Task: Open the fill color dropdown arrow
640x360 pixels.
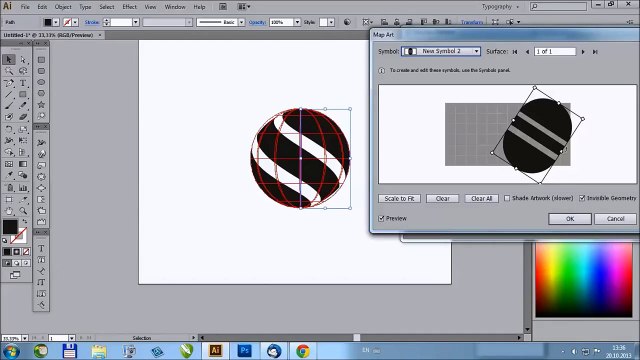Action: coord(56,22)
